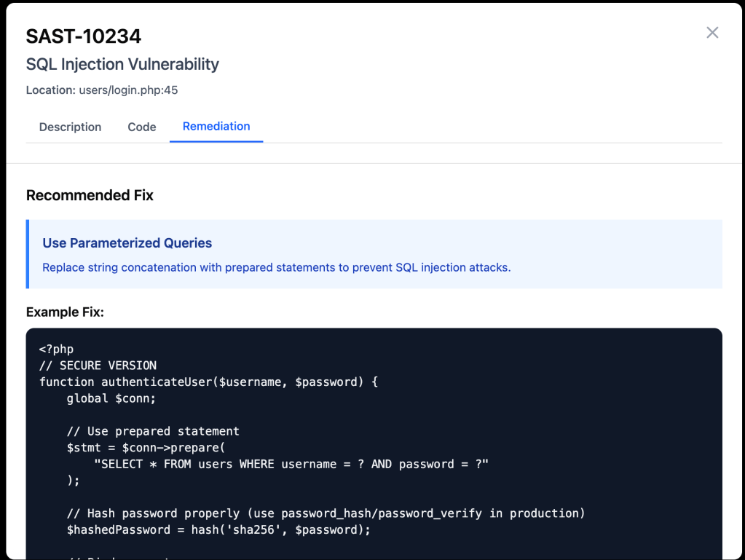Click the Use Parameterized Queries heading

coord(127,243)
